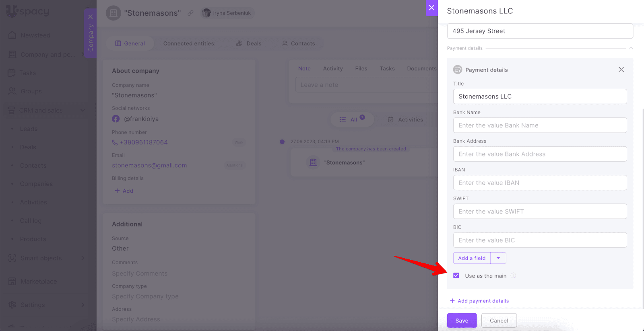Open Marketplace from the sidebar
Viewport: 644px width, 331px height.
[x=39, y=282]
